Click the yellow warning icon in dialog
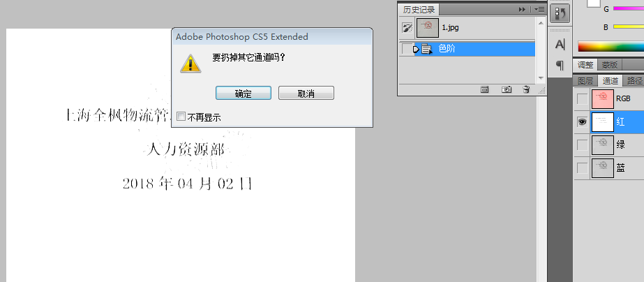The height and width of the screenshot is (282, 644). (190, 64)
